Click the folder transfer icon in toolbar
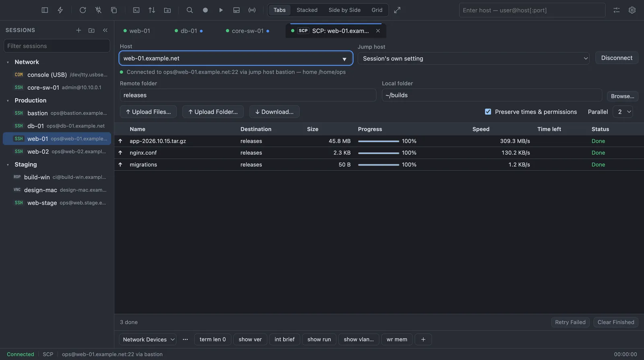Viewport: 644px width, 360px height. point(167,10)
